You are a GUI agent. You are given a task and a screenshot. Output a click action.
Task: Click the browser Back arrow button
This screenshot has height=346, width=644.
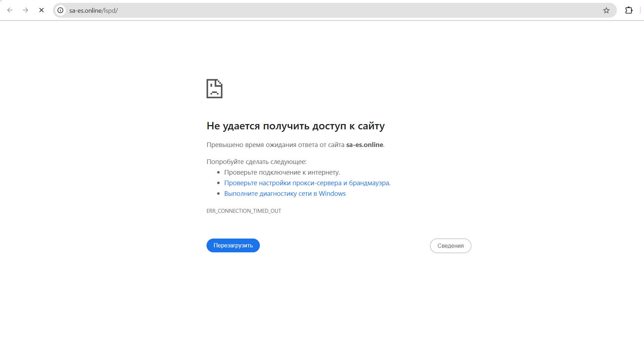[10, 10]
